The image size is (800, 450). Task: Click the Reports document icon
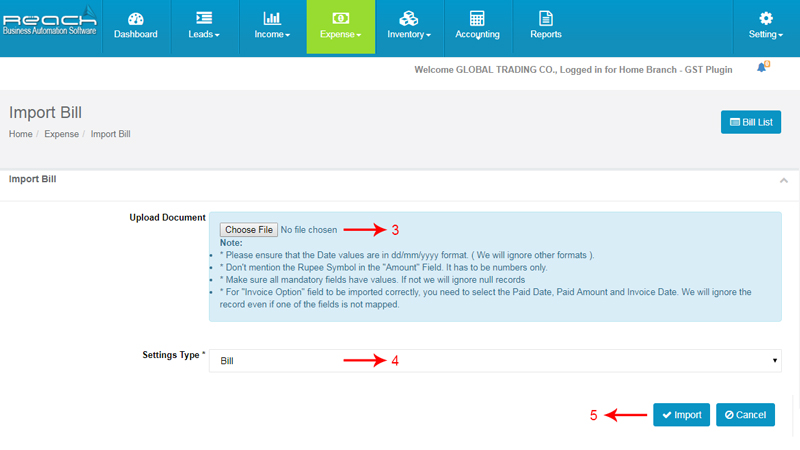(x=545, y=18)
